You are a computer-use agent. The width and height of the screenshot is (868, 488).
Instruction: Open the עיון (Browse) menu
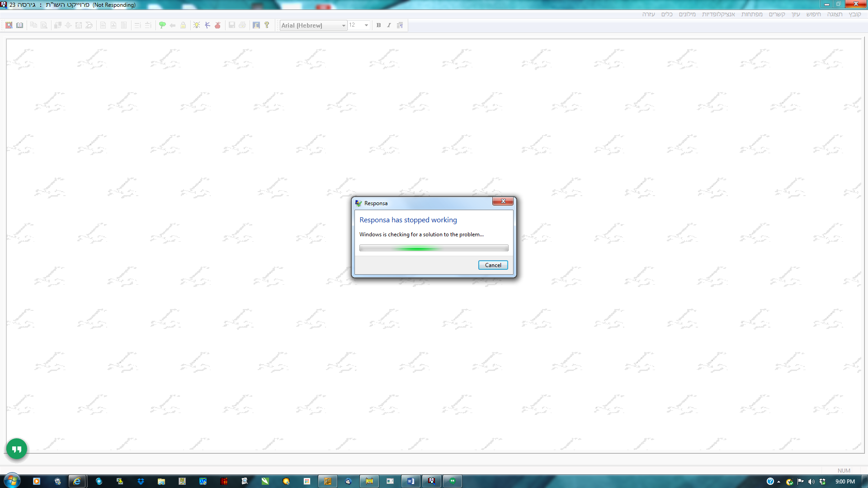click(x=796, y=14)
